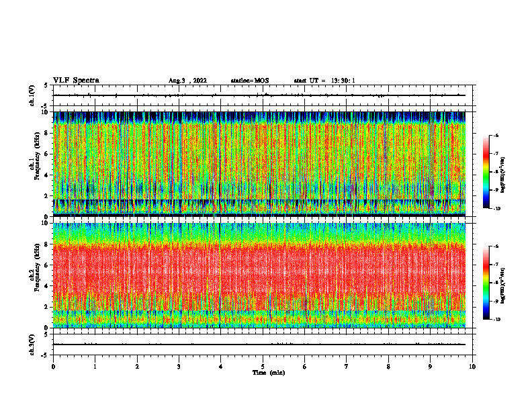Click the ch.2 spectrogram panel
This screenshot has height=411, width=532.
(259, 275)
